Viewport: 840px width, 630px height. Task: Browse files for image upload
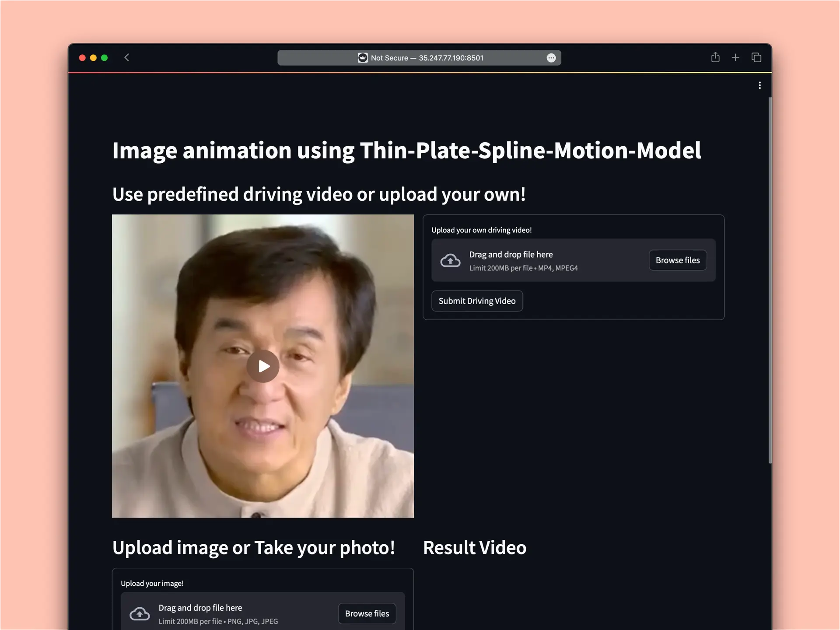click(x=367, y=613)
